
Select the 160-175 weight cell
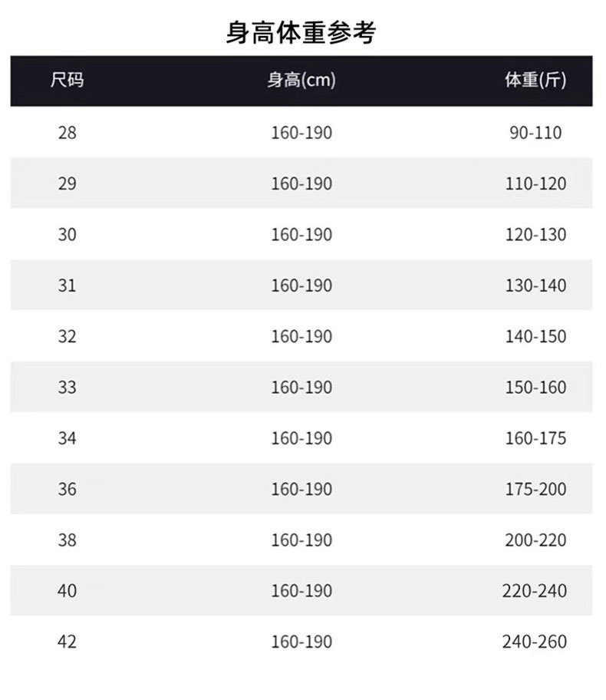coord(535,438)
